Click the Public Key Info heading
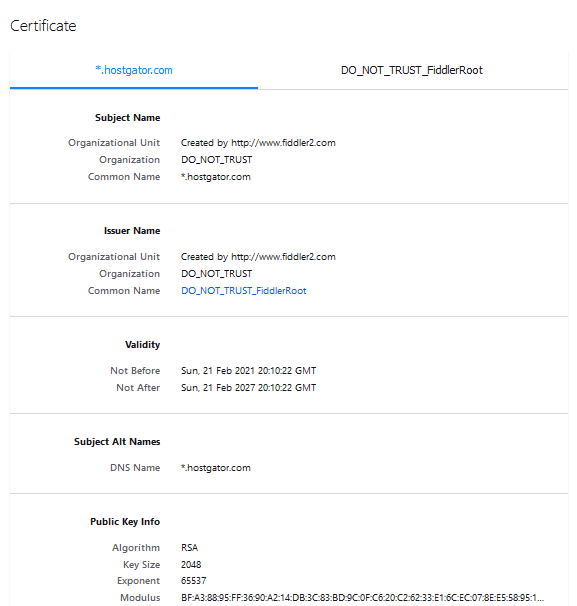Viewport: 577px width, 606px height. pyautogui.click(x=125, y=522)
